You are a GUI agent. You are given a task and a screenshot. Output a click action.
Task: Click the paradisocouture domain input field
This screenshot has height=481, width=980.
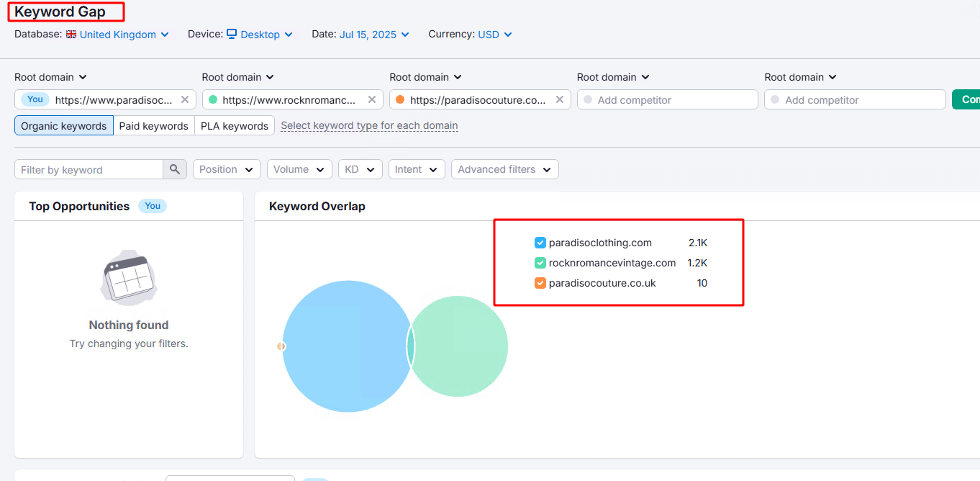480,99
